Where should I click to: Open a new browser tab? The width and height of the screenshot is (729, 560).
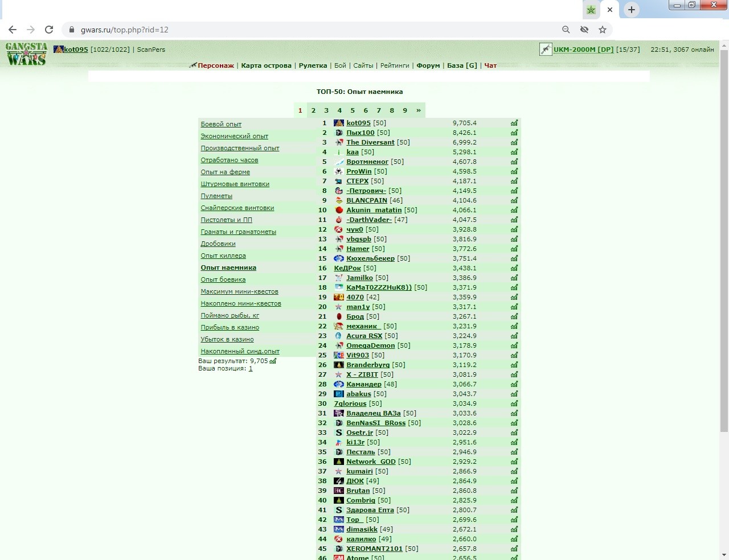(631, 10)
